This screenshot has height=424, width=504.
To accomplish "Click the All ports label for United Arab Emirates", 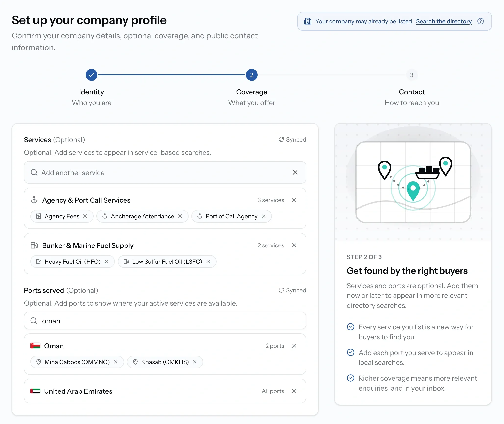I will [273, 391].
